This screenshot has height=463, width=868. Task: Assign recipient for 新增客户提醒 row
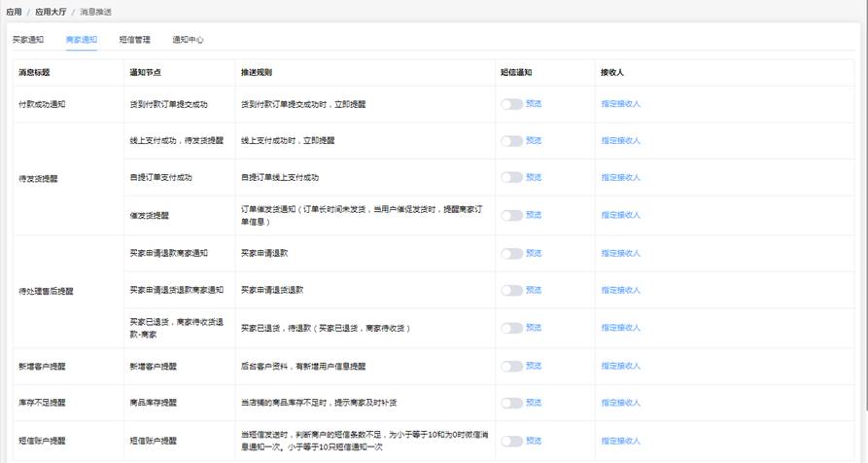(620, 366)
